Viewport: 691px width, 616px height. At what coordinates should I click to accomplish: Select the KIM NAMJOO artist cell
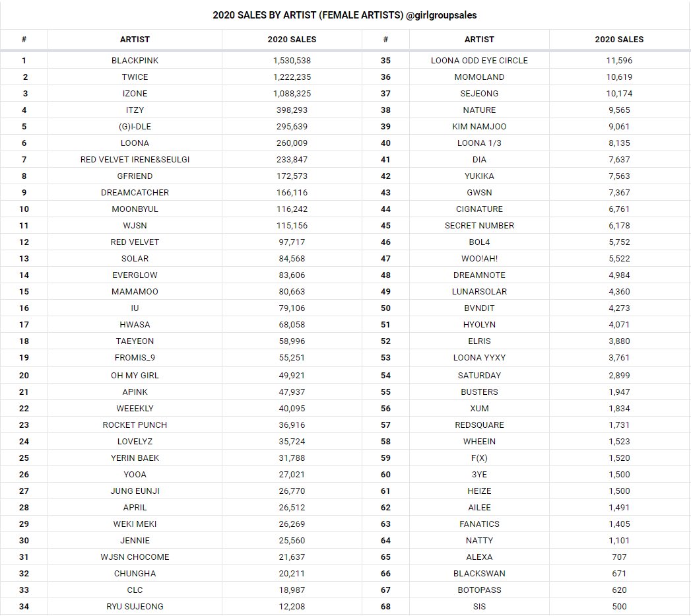pyautogui.click(x=479, y=127)
